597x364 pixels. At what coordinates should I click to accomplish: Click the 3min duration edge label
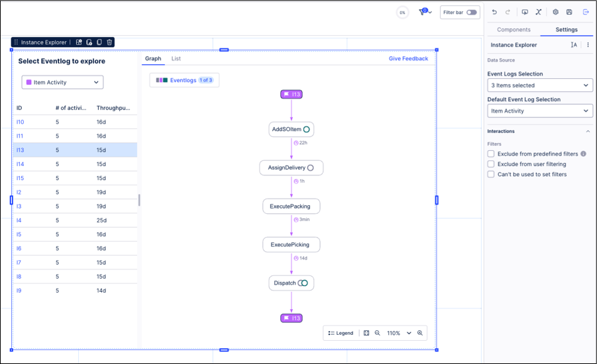tap(301, 220)
